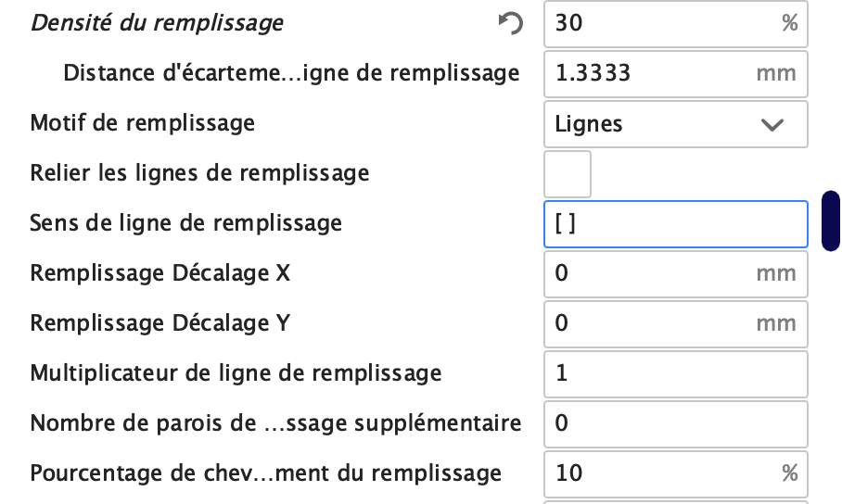Screen dimensions: 842x504
Task: Reset the Densité du remplissage value
Action: coord(510,24)
